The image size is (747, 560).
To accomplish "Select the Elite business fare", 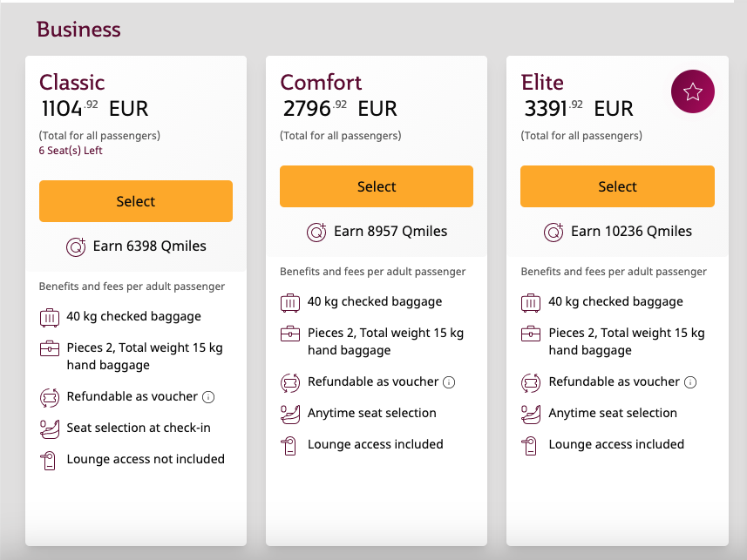I will click(x=617, y=186).
